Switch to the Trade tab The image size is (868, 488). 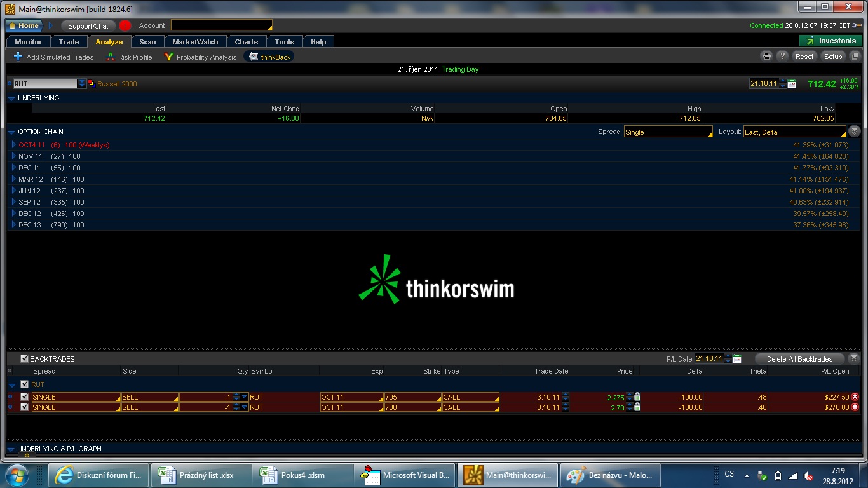[69, 42]
